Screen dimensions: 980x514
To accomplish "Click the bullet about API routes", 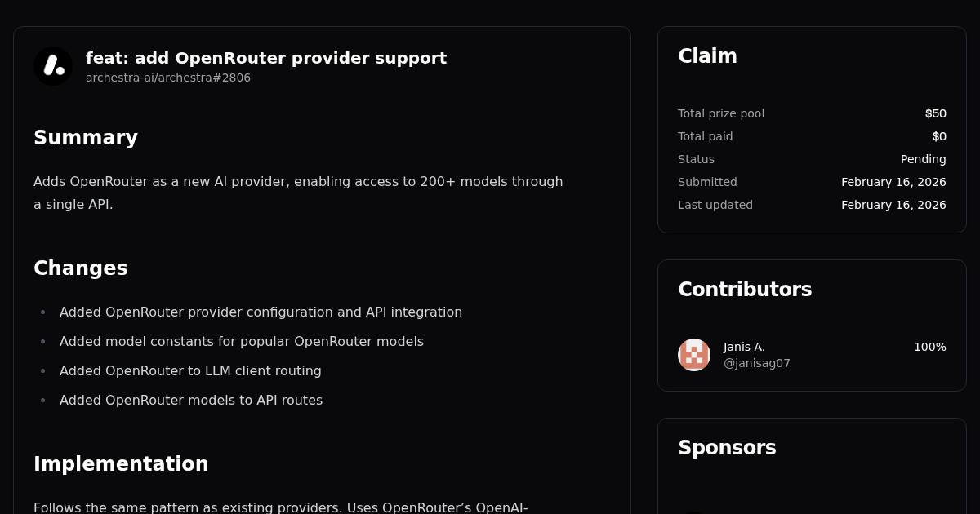I will point(191,401).
